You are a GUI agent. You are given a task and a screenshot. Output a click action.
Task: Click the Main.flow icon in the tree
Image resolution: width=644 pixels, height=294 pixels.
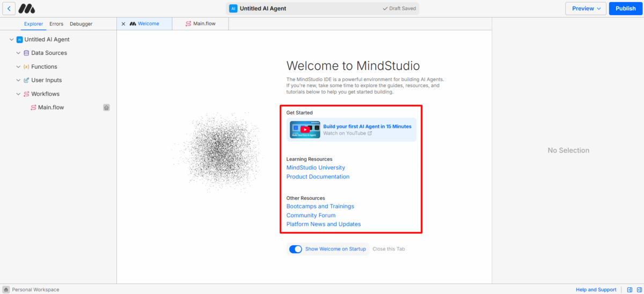pyautogui.click(x=33, y=107)
